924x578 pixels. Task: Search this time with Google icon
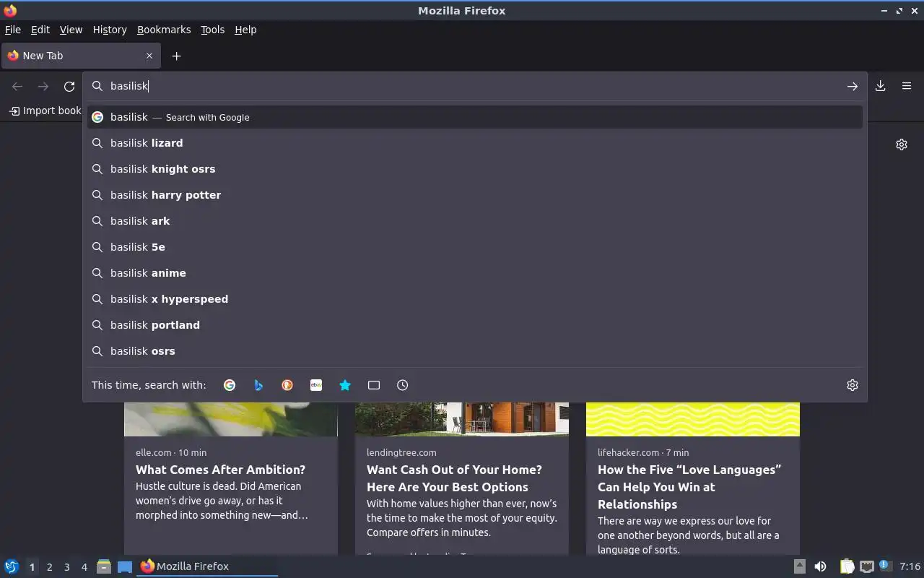pyautogui.click(x=230, y=385)
